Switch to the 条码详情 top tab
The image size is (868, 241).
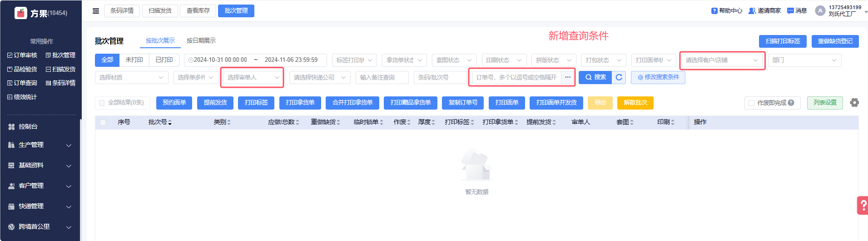pyautogui.click(x=122, y=11)
